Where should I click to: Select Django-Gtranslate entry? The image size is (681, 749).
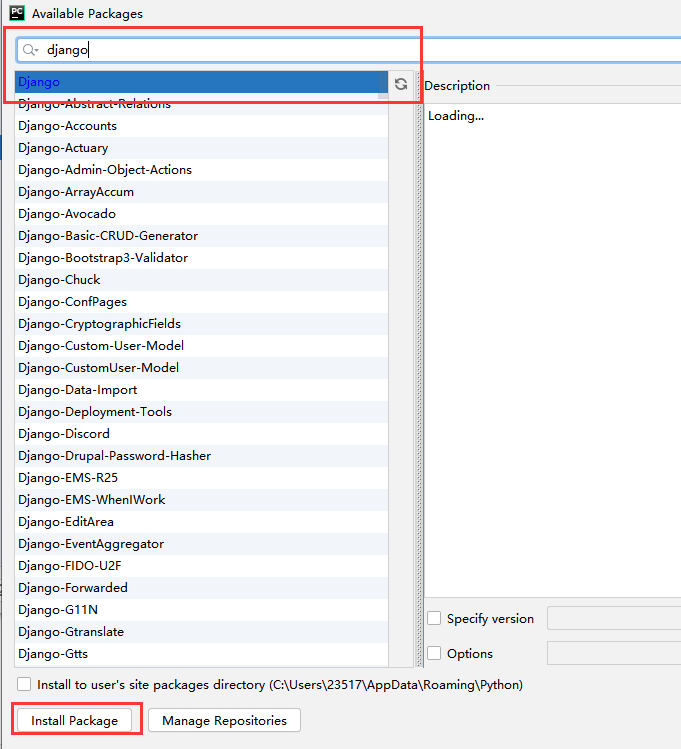pyautogui.click(x=202, y=631)
